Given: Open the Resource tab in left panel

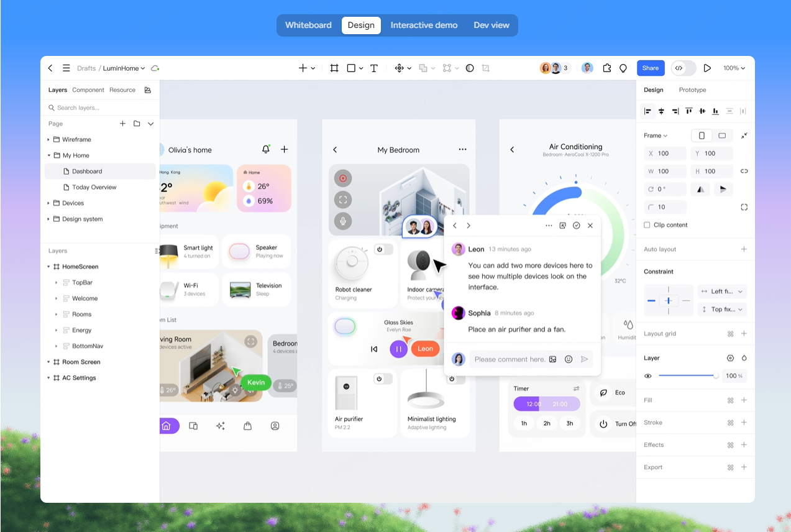Looking at the screenshot, I should (122, 90).
